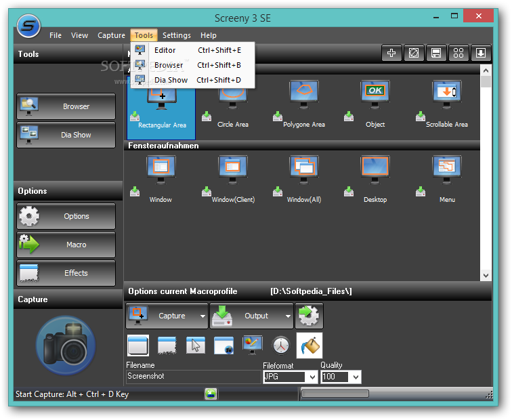Select the Window(All) capture mode

[x=304, y=180]
